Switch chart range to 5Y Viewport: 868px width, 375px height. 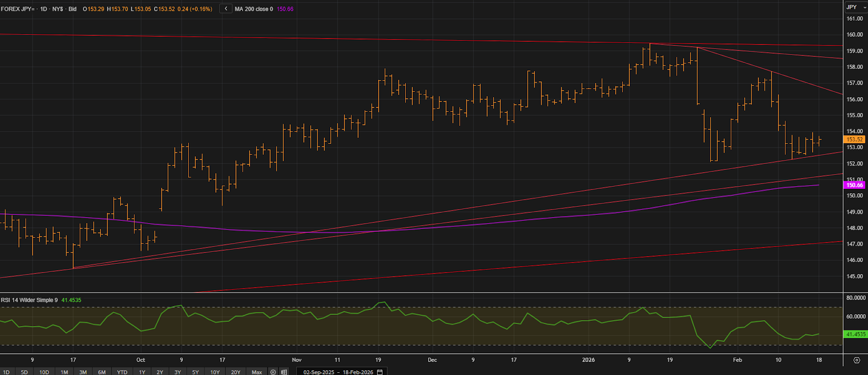pyautogui.click(x=195, y=372)
